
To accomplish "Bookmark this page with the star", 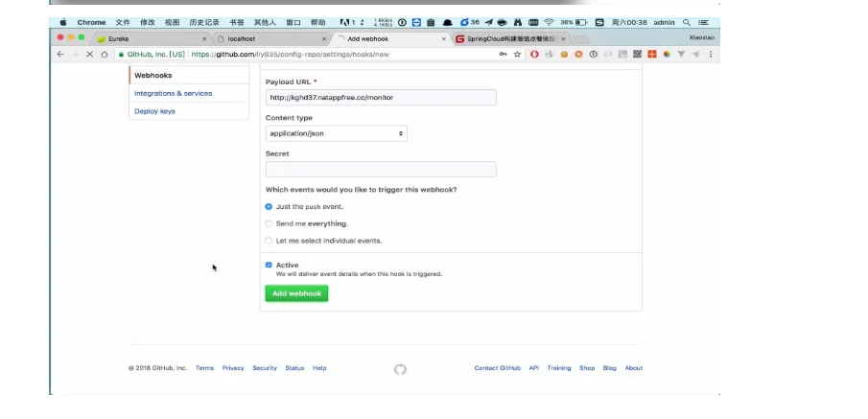I will (x=517, y=55).
